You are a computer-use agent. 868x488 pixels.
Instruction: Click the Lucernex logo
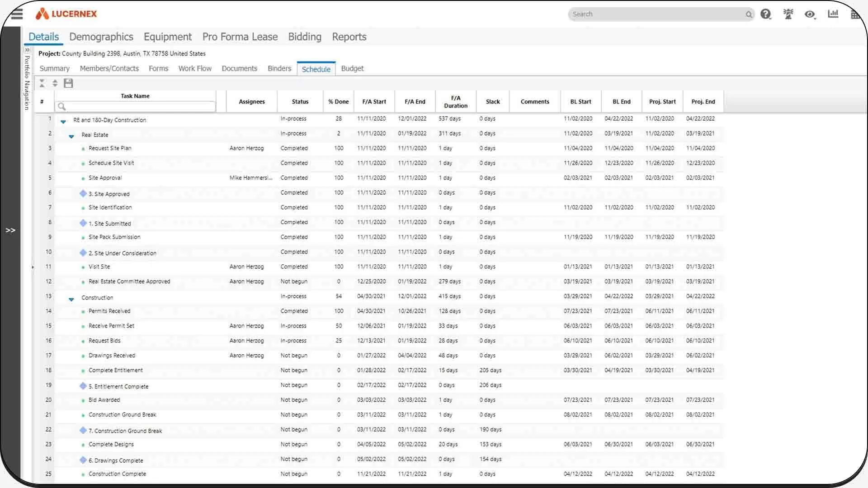coord(66,14)
